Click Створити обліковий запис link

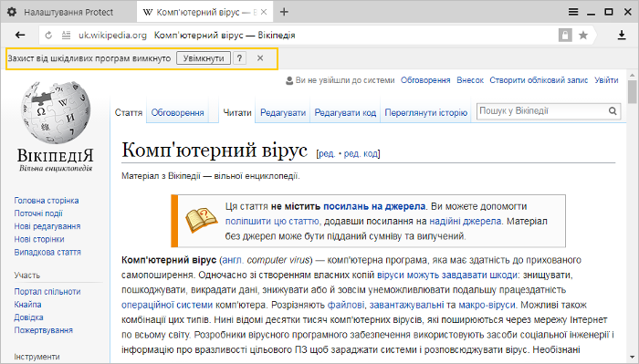[x=539, y=80]
